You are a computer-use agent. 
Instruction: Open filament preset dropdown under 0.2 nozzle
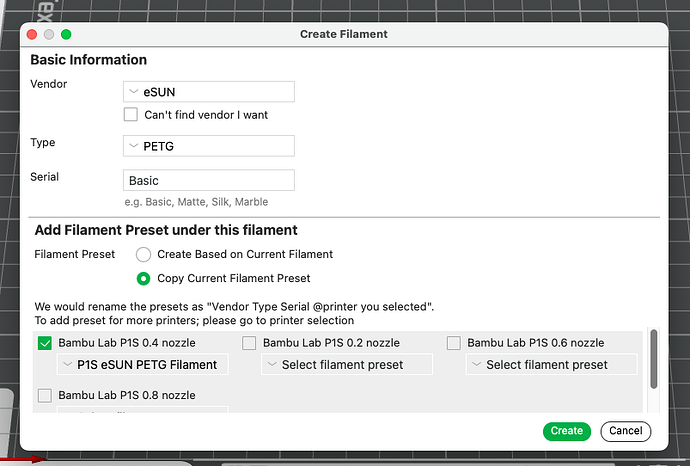point(347,364)
